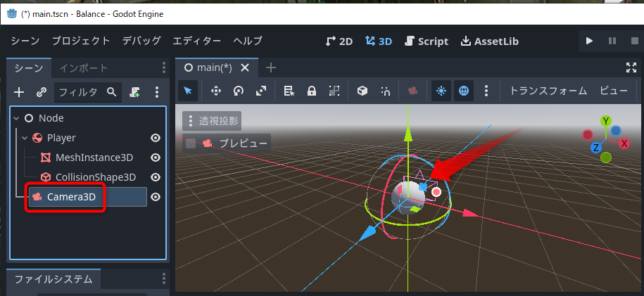
Task: Open the プロジェクト menu
Action: tap(82, 41)
